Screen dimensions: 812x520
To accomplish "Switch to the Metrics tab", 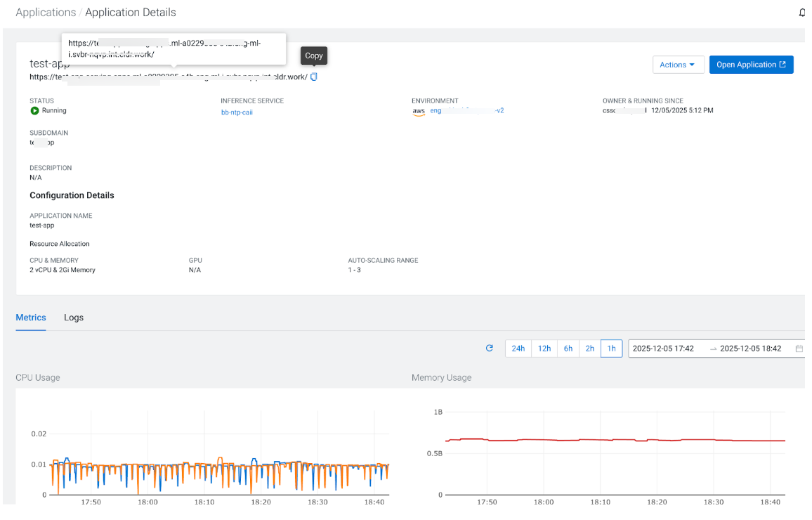I will pos(31,318).
